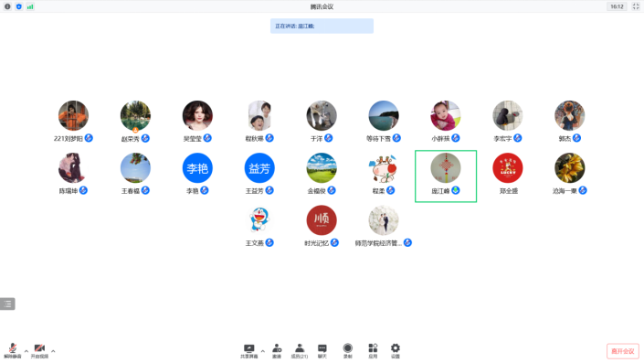Click the blue security shield icon

[19, 6]
